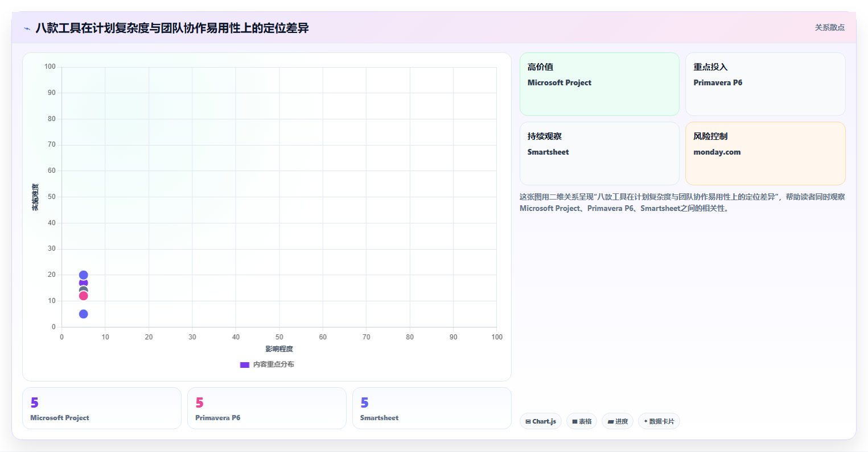
Task: Open the 风险控制 monday.com card
Action: tap(765, 154)
